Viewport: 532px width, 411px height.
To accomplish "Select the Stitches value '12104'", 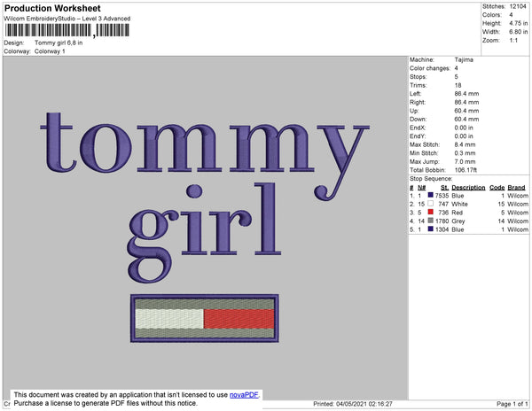I will 518,6.
